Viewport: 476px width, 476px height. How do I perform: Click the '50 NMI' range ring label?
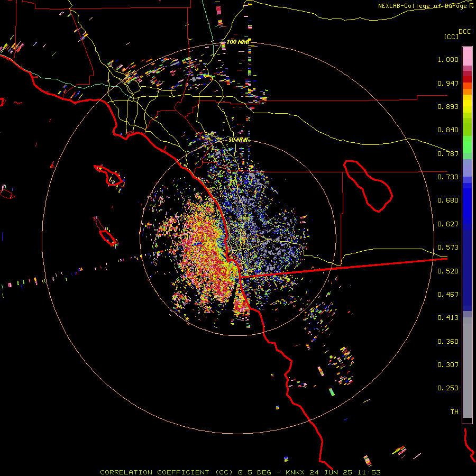click(x=239, y=140)
